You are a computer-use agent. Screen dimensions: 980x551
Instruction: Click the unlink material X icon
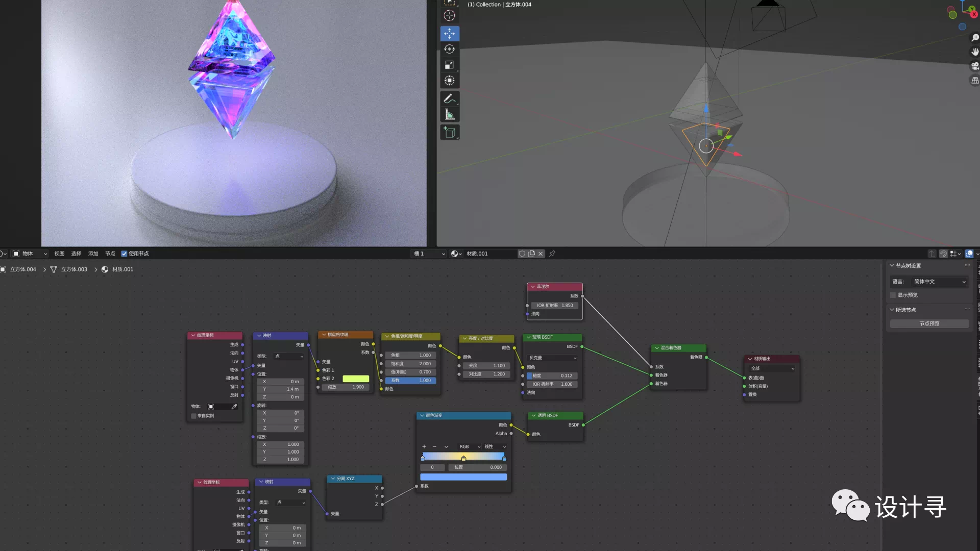[541, 254]
